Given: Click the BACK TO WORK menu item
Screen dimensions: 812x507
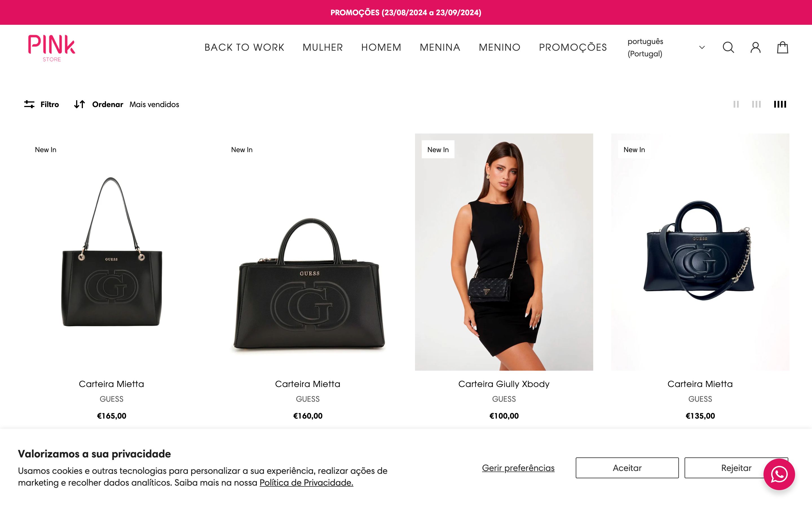Looking at the screenshot, I should click(x=244, y=47).
